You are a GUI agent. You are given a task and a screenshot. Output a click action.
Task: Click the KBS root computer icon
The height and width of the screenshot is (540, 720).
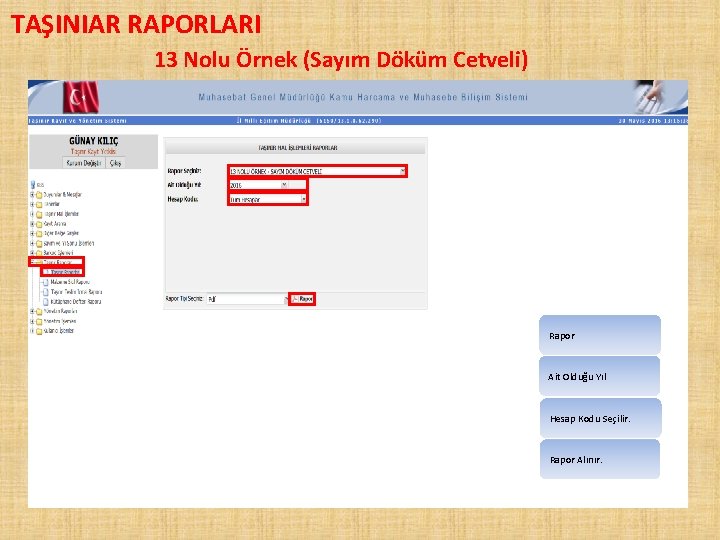click(x=33, y=185)
